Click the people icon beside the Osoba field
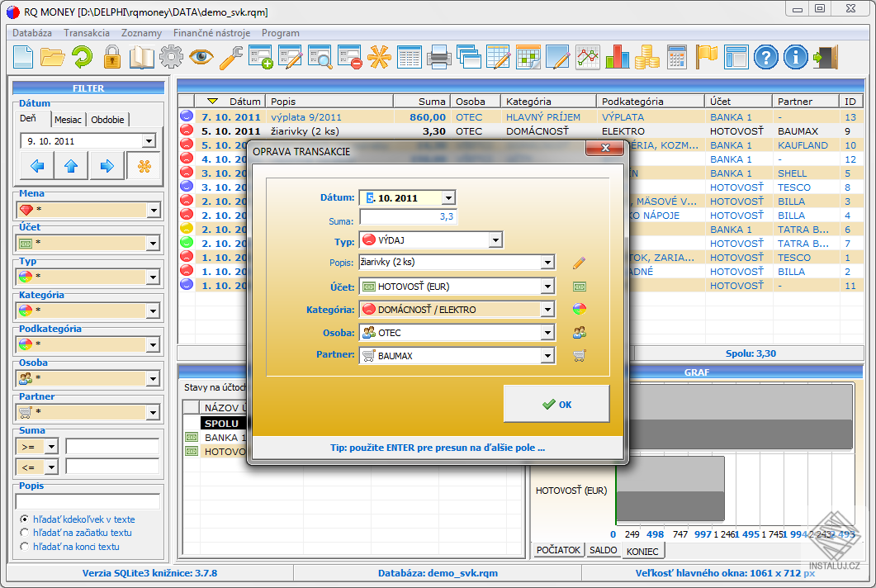 click(x=580, y=333)
